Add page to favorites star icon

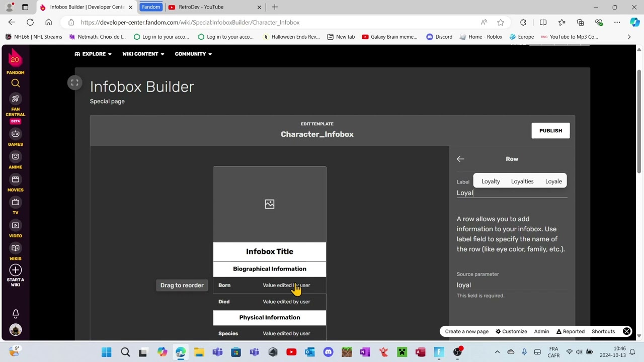[x=501, y=22]
